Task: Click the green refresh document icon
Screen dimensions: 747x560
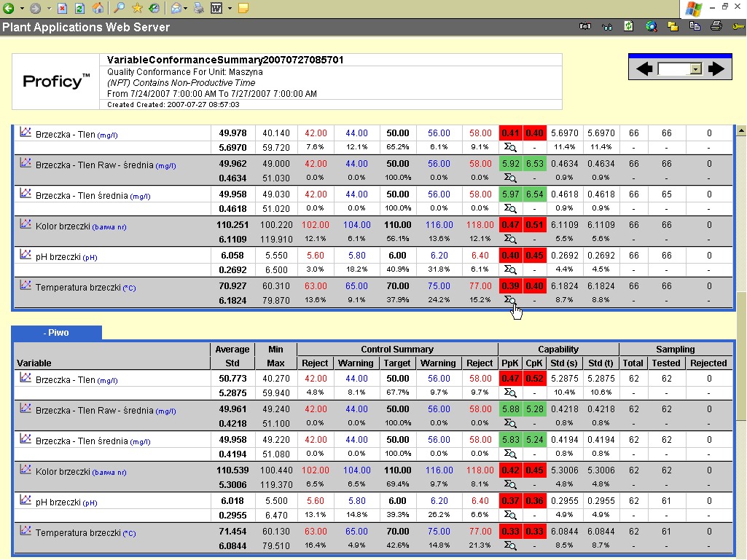Action: tap(629, 26)
